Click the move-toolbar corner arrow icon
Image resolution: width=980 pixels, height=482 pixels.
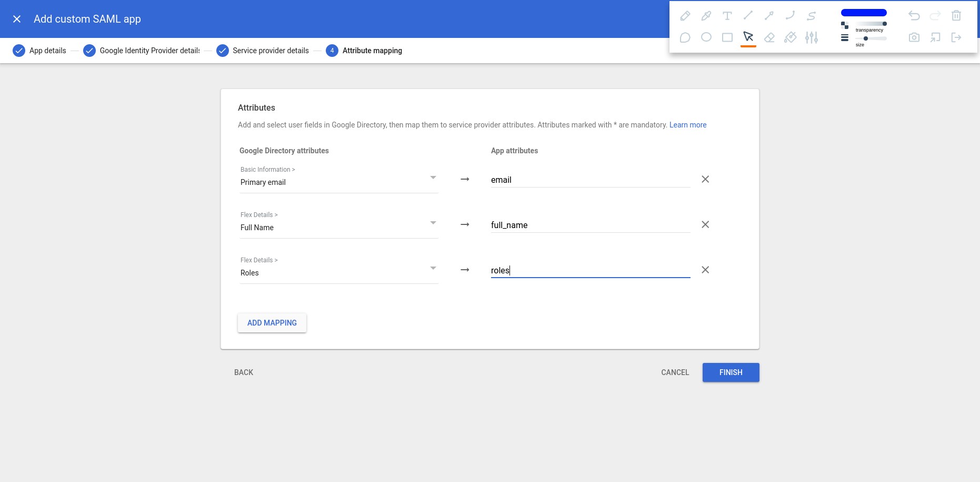click(935, 37)
